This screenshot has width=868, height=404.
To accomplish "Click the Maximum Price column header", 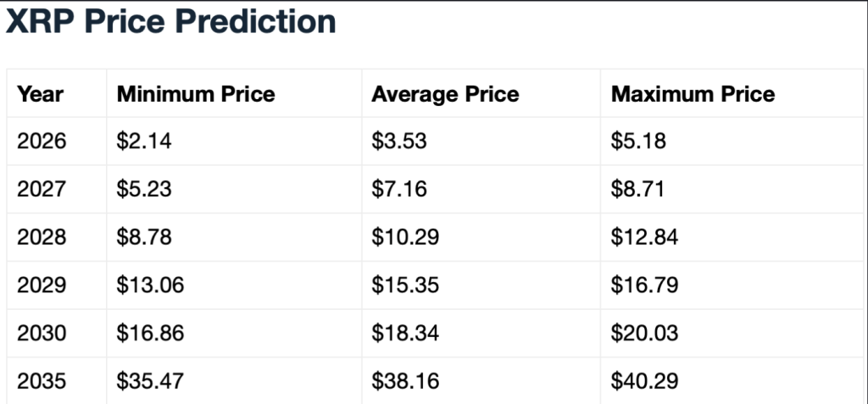I will click(693, 93).
